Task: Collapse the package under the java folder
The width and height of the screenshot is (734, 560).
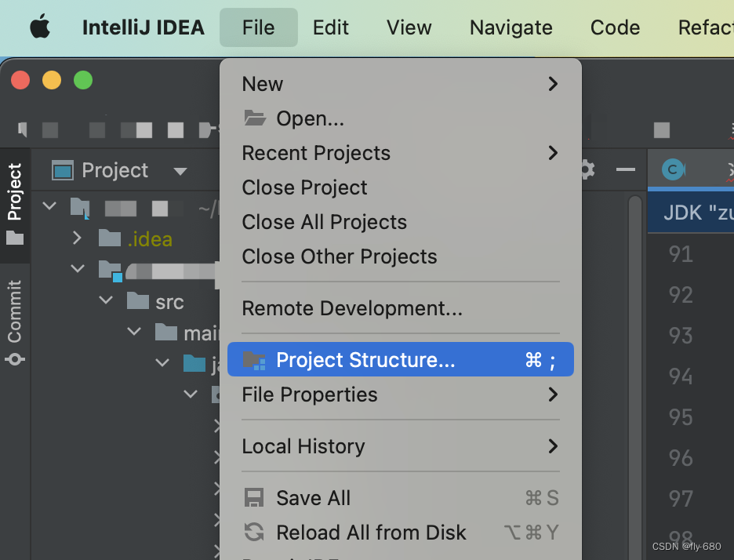Action: [x=190, y=394]
